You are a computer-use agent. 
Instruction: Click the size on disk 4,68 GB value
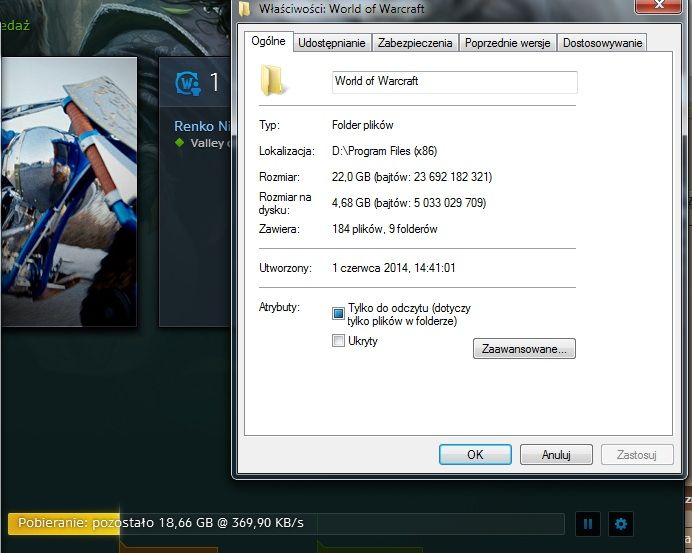pyautogui.click(x=409, y=203)
